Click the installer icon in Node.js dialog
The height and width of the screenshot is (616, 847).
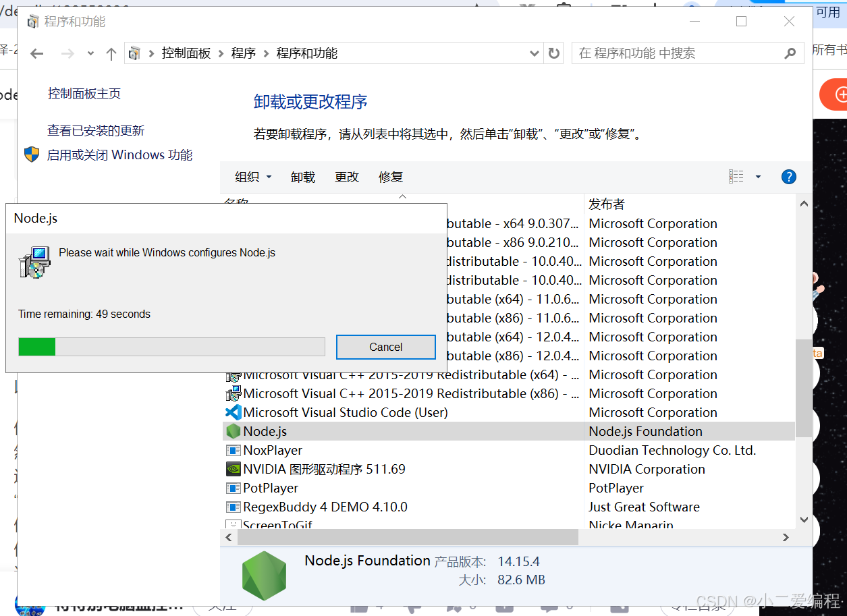[x=34, y=262]
